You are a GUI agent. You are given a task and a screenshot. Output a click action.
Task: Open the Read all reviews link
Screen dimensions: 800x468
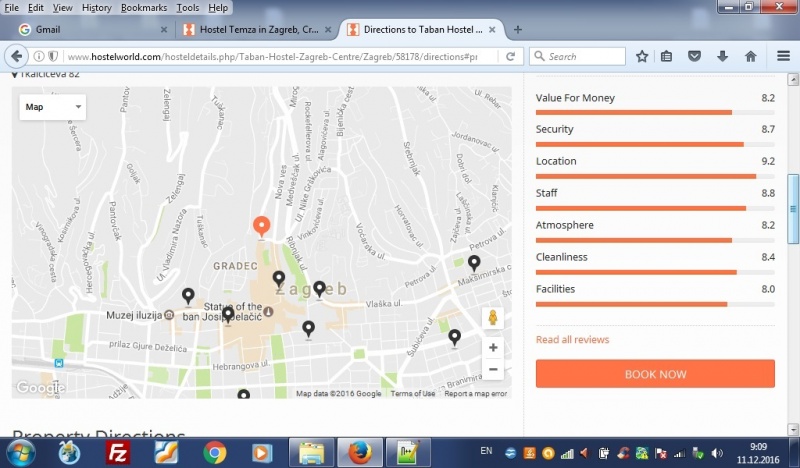[x=572, y=340]
